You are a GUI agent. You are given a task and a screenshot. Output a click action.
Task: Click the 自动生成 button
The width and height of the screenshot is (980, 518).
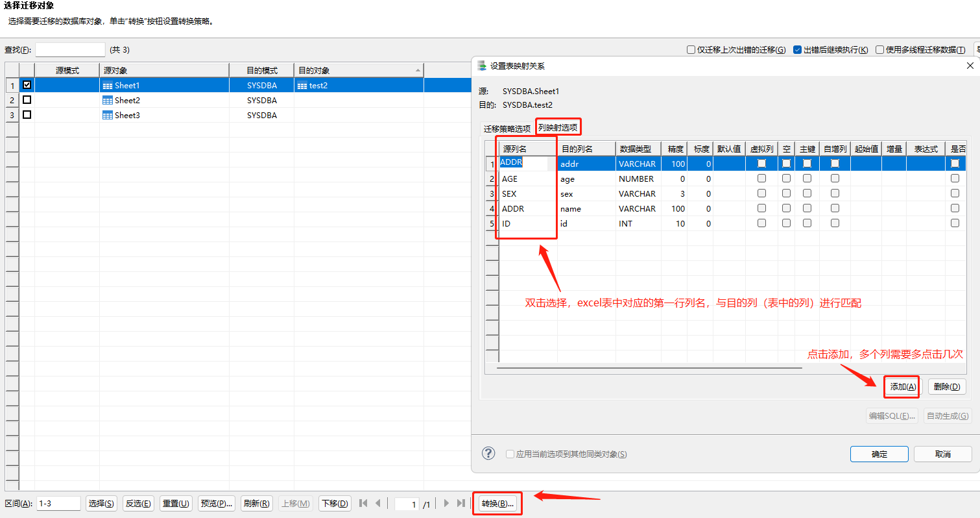pyautogui.click(x=948, y=416)
